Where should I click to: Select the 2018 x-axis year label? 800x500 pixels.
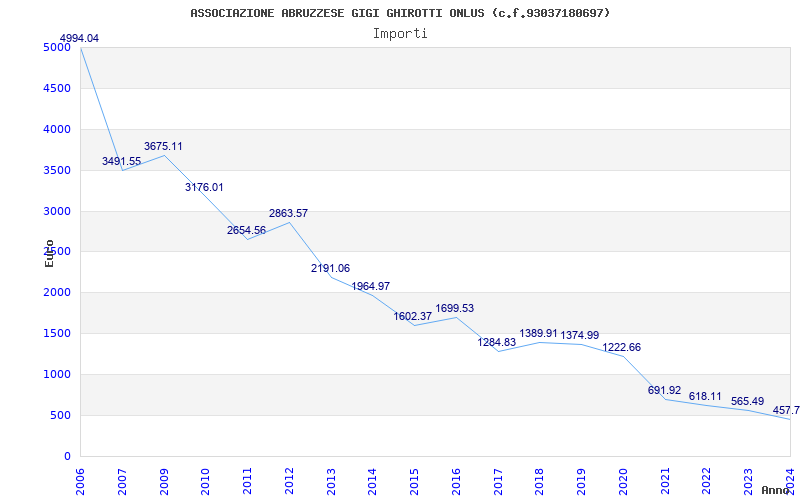[x=540, y=482]
